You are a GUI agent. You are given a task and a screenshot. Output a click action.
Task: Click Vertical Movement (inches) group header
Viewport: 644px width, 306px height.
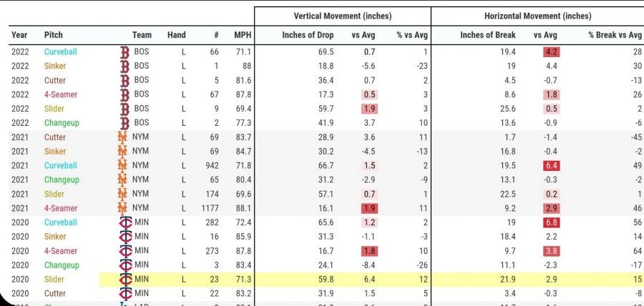[342, 16]
